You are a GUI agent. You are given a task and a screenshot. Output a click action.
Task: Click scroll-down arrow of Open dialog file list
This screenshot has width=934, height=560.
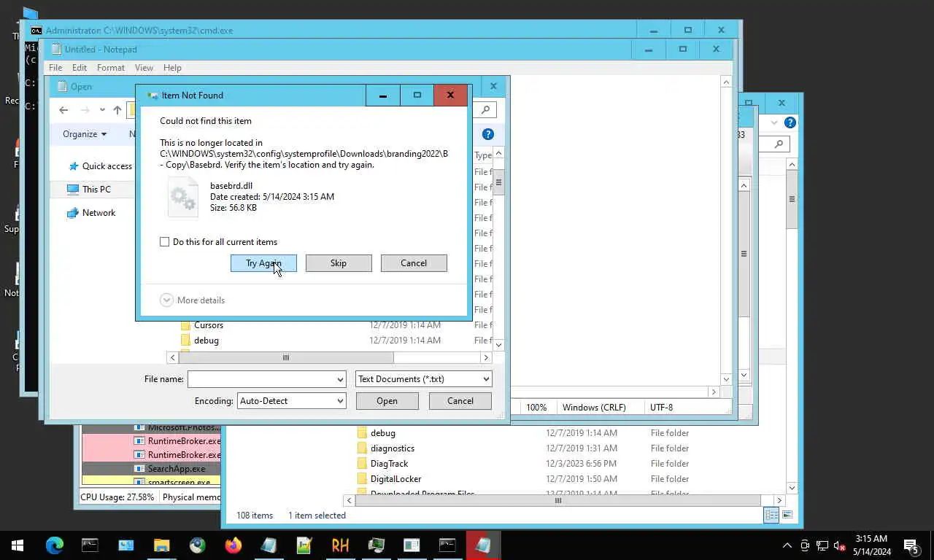(x=499, y=344)
